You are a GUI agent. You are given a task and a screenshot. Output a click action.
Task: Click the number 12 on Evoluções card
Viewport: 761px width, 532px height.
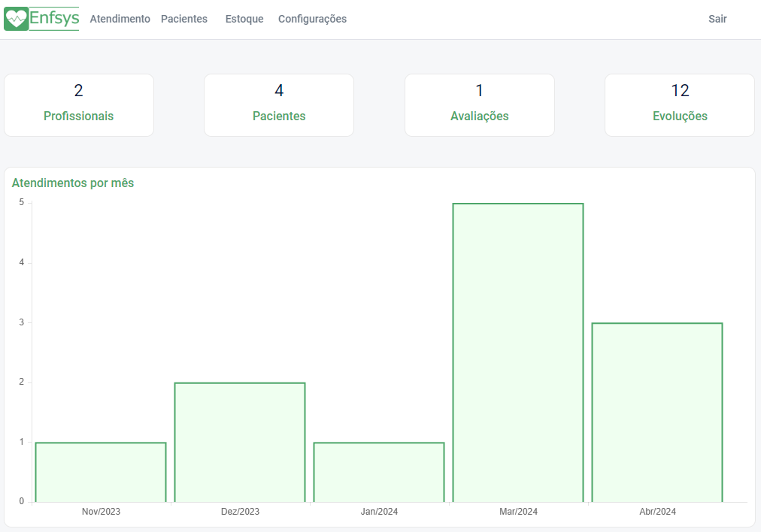pyautogui.click(x=680, y=91)
